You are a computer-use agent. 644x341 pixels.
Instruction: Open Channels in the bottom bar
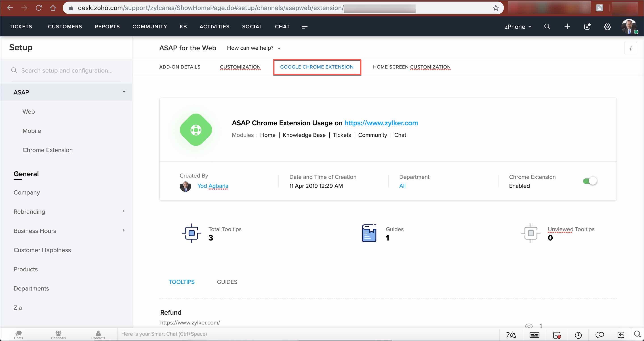(58, 335)
